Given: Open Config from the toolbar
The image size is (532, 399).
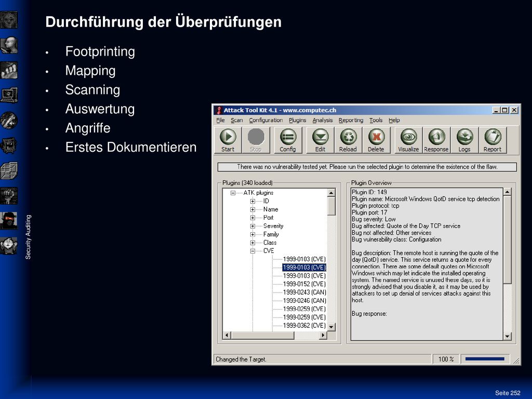Looking at the screenshot, I should pos(288,140).
